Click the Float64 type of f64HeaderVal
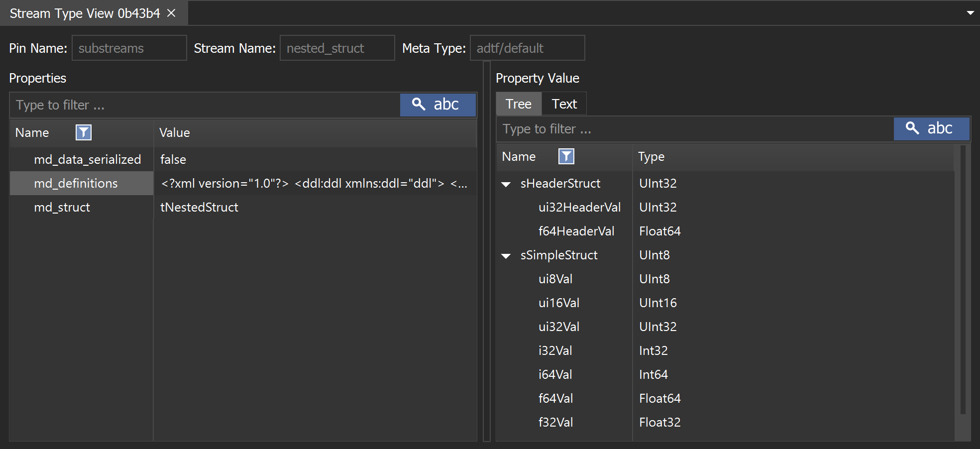This screenshot has width=980, height=449. (660, 231)
